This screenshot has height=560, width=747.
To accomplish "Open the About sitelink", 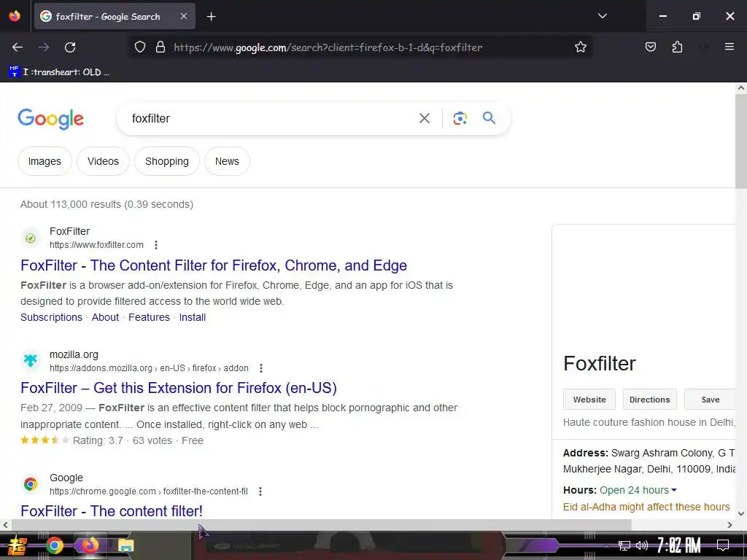I will click(105, 317).
